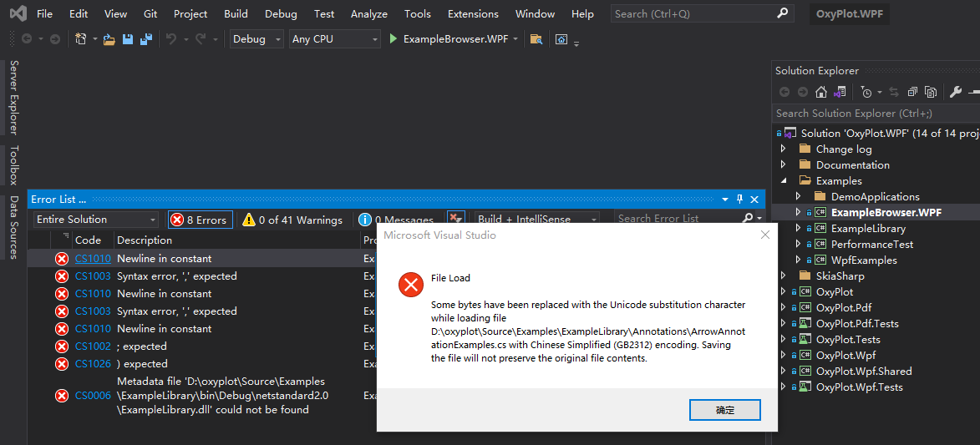Viewport: 980px width, 445px height.
Task: Open the Git menu
Action: point(150,13)
